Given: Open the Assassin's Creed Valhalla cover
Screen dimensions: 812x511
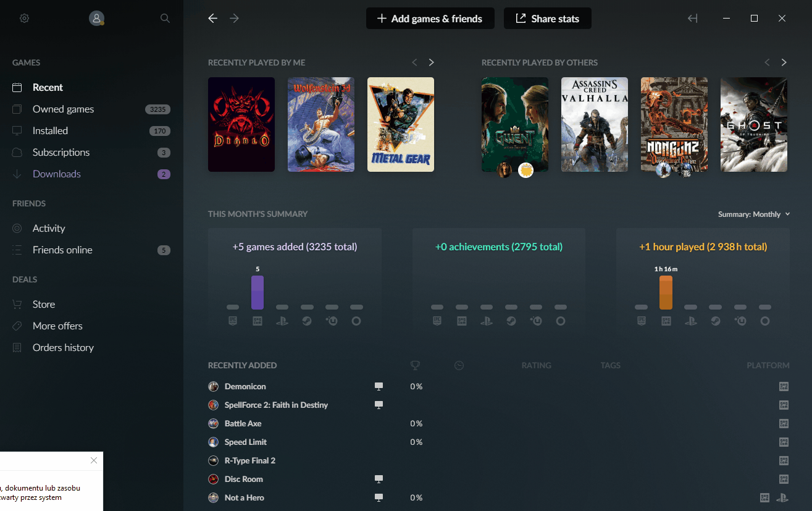Looking at the screenshot, I should coord(595,124).
